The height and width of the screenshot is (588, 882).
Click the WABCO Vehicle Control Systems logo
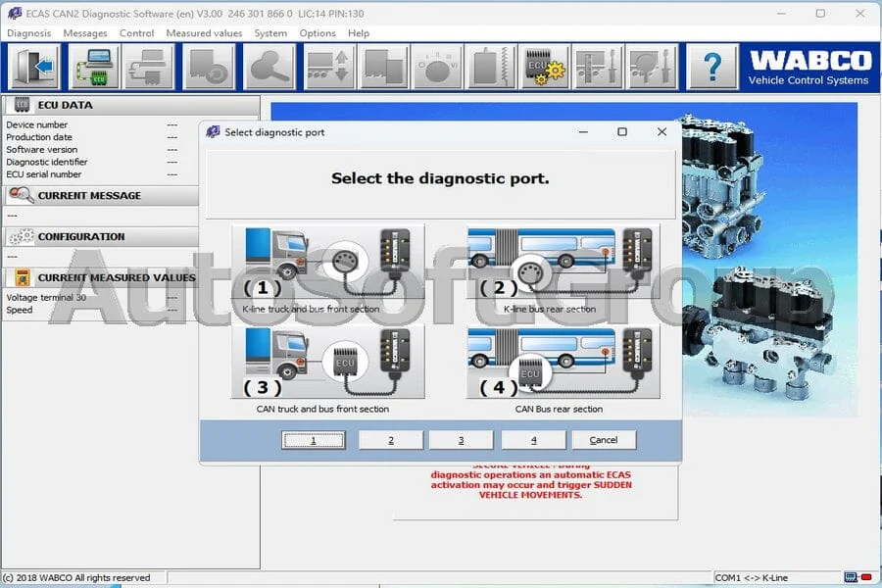[808, 67]
